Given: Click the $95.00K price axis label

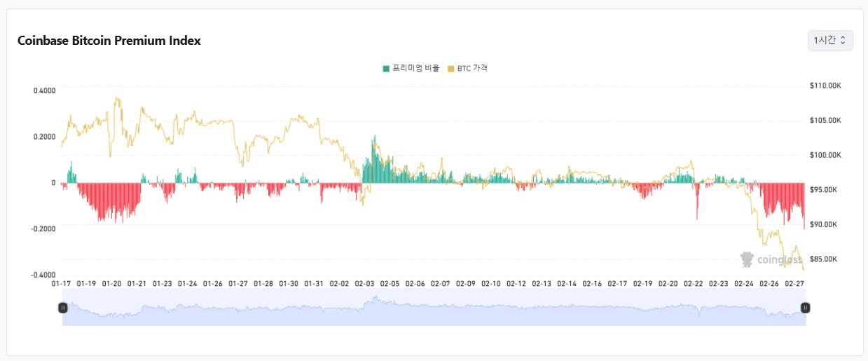Looking at the screenshot, I should (824, 190).
